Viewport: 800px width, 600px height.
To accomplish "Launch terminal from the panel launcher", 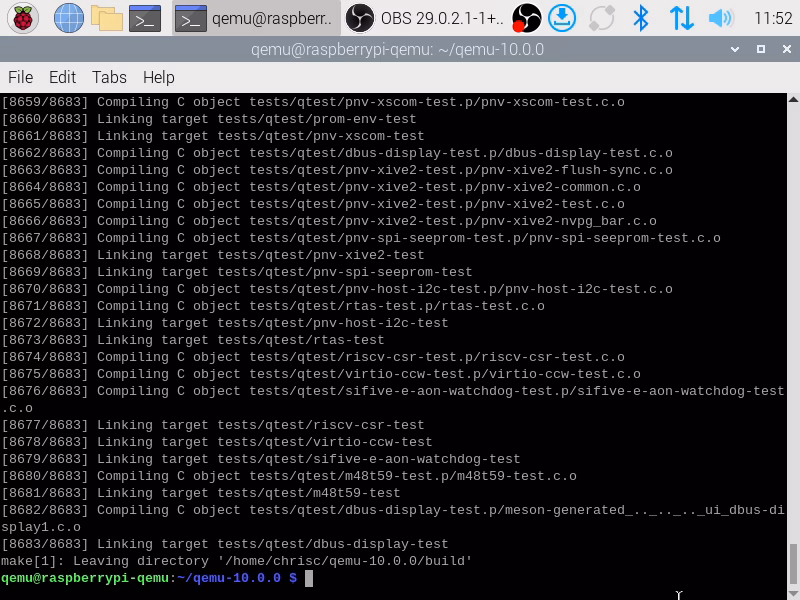I will (x=145, y=18).
